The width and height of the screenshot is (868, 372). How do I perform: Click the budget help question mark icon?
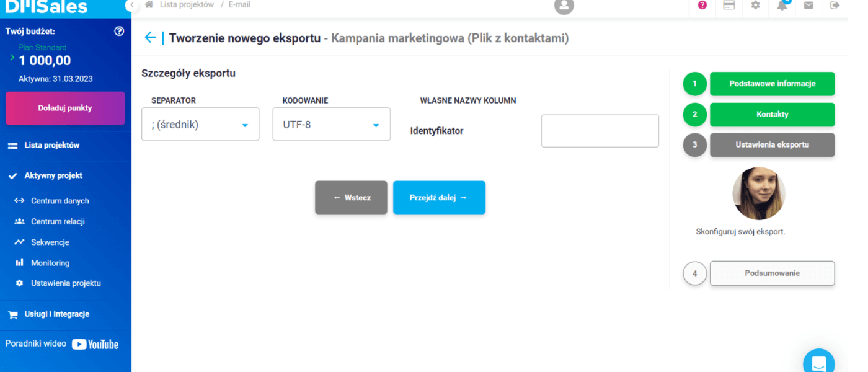point(120,31)
